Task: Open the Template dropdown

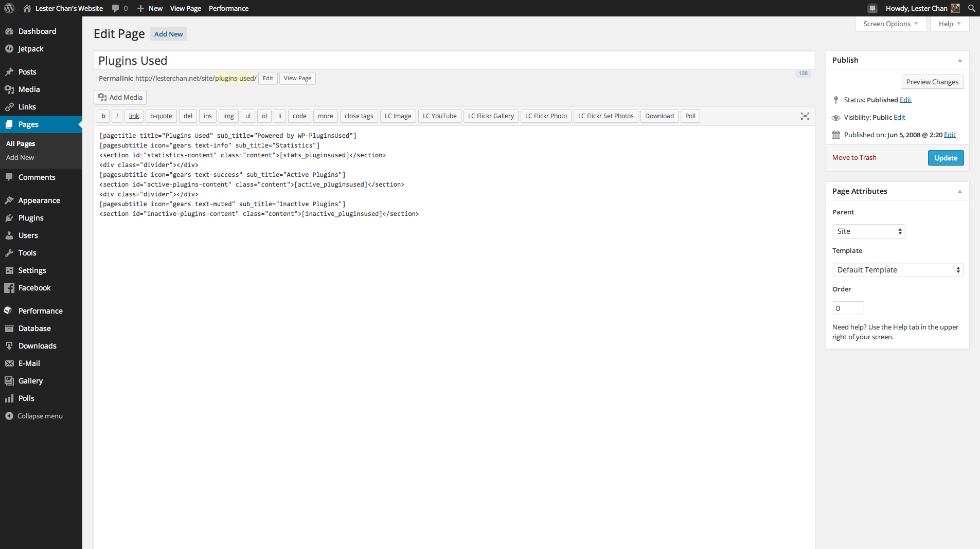Action: (x=898, y=270)
